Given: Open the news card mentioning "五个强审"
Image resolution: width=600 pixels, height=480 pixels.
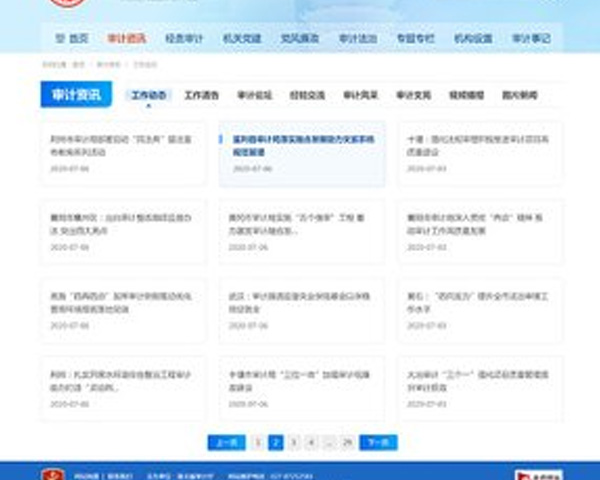Looking at the screenshot, I should pos(302,232).
